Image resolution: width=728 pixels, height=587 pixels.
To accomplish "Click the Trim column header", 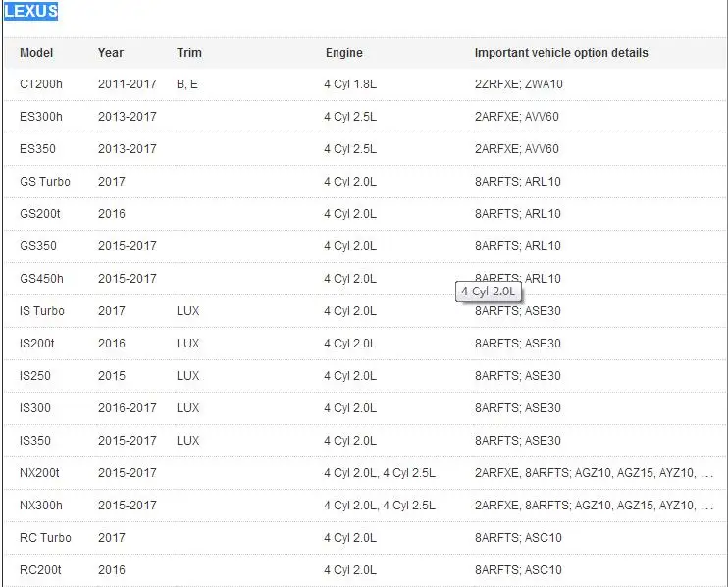I will [x=189, y=53].
